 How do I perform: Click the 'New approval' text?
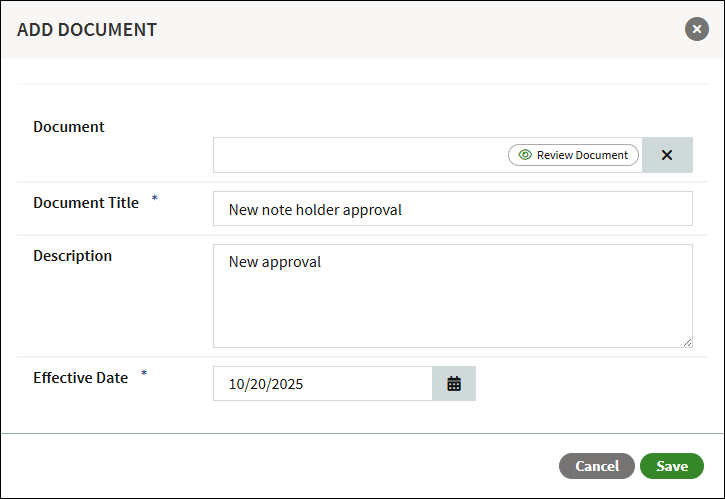coord(275,262)
